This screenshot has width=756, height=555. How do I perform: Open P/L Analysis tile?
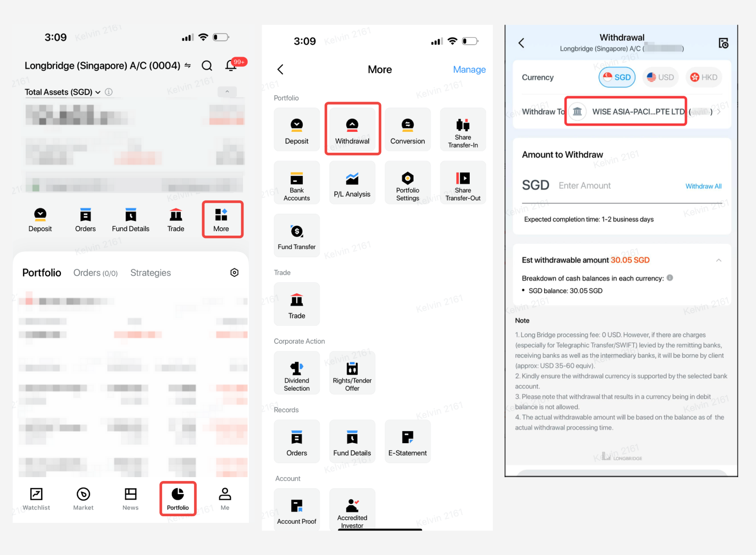(352, 183)
